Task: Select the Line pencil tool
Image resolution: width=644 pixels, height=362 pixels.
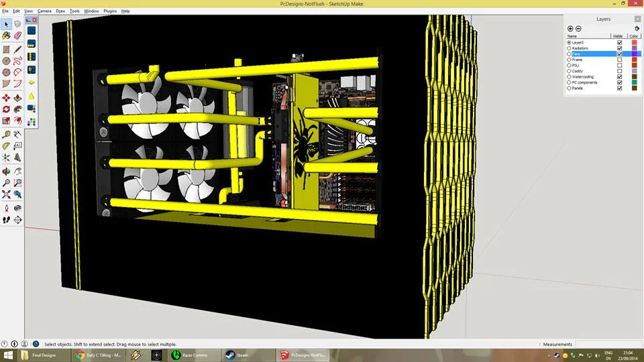Action: point(17,50)
